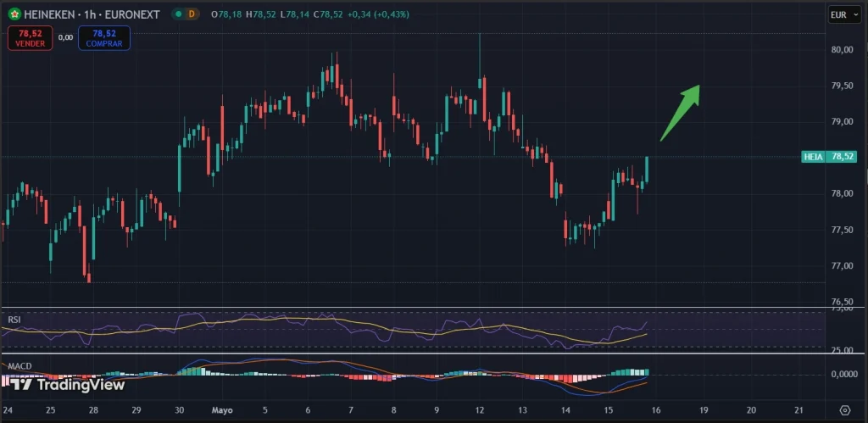Click date 30 on time axis

point(179,410)
